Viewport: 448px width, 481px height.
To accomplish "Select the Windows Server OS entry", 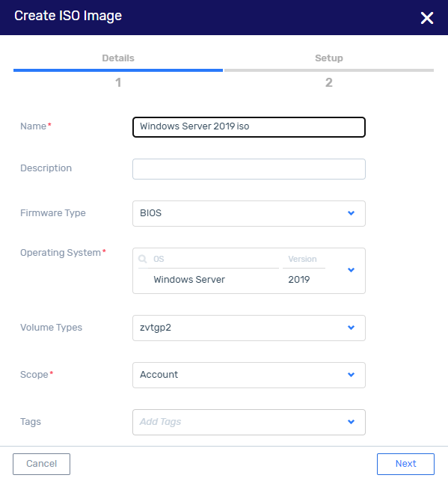I will click(189, 280).
